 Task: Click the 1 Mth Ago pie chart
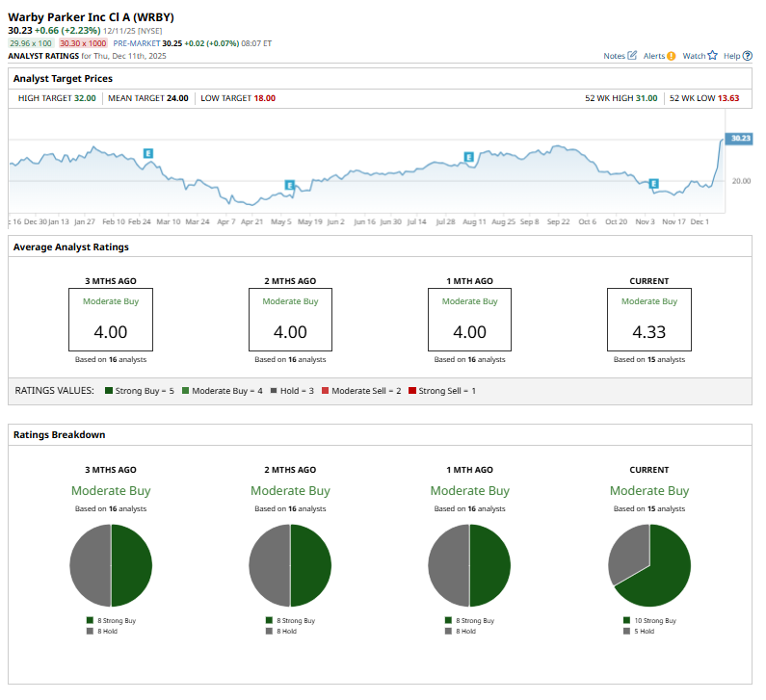point(469,565)
